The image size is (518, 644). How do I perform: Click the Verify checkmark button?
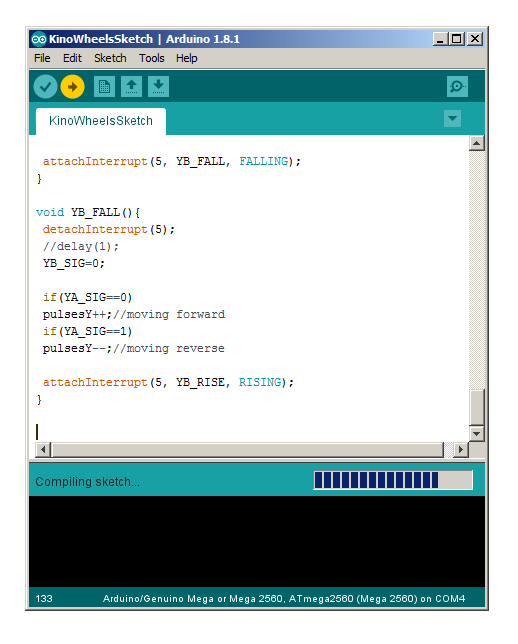(x=45, y=87)
